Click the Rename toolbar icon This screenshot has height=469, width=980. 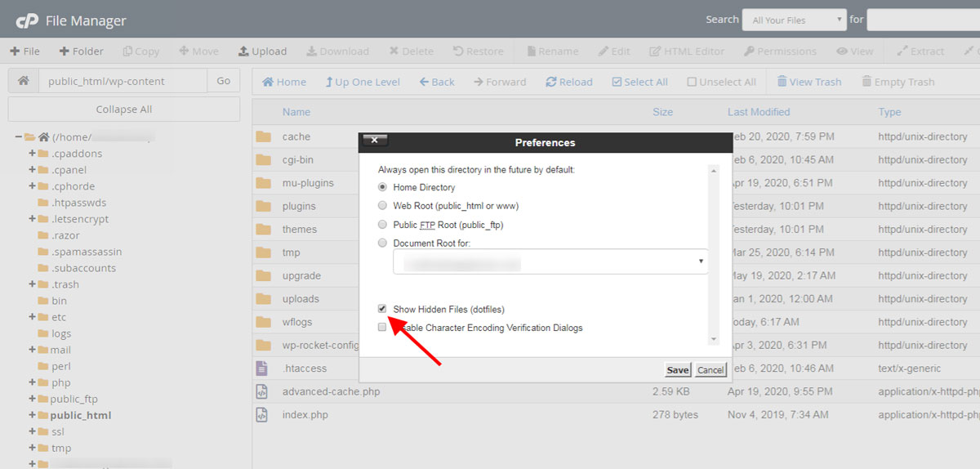(x=532, y=51)
